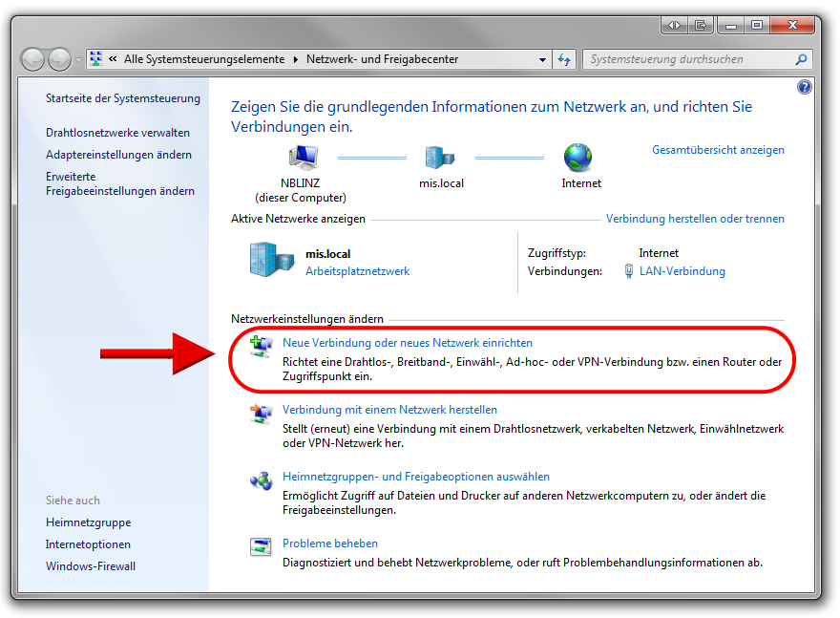This screenshot has width=840, height=618.
Task: Open Drahtlosnetzwerke verwalten in sidebar
Action: (117, 133)
